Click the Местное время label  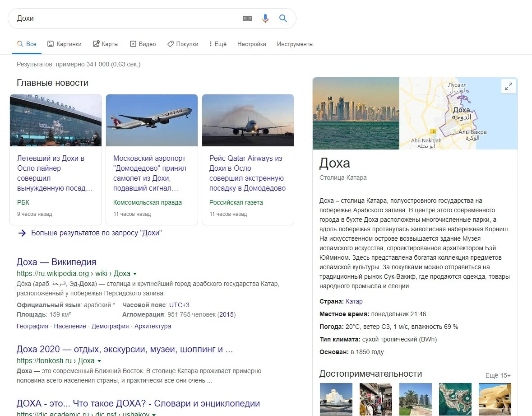pos(344,314)
